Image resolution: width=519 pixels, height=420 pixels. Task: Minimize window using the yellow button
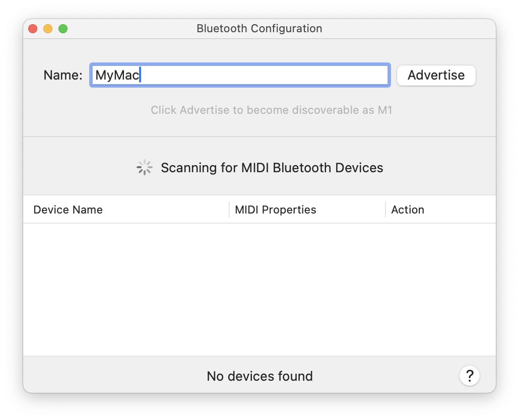point(48,29)
